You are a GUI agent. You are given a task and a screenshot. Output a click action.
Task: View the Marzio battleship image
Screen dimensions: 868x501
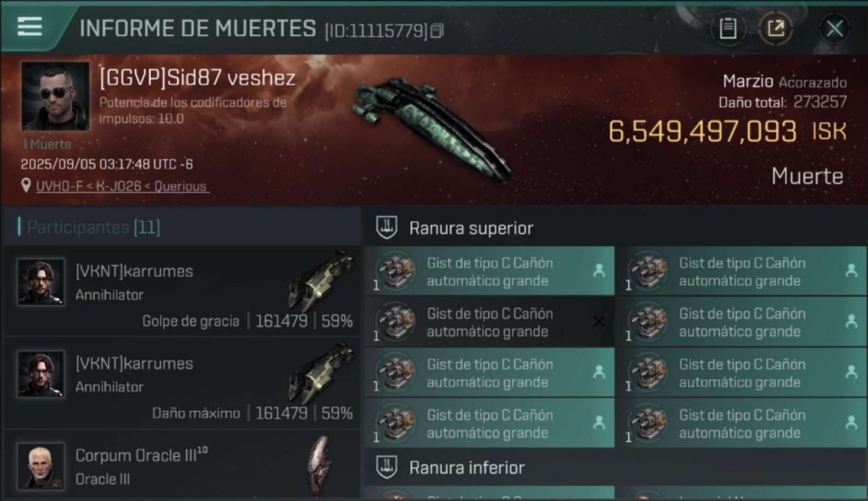(431, 127)
